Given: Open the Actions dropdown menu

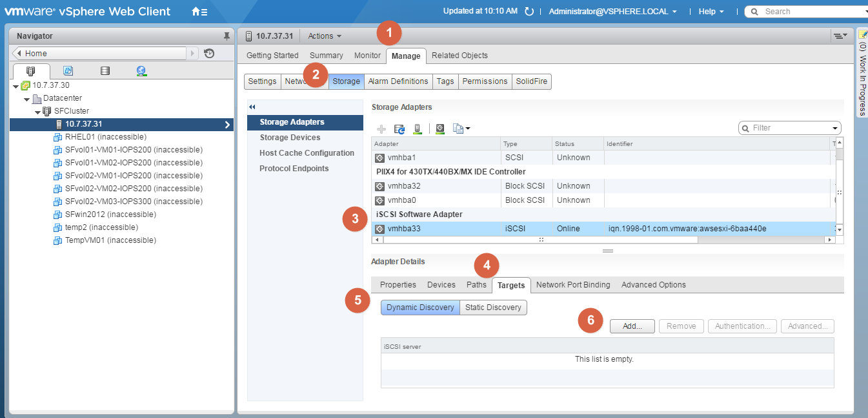Looking at the screenshot, I should pos(325,36).
